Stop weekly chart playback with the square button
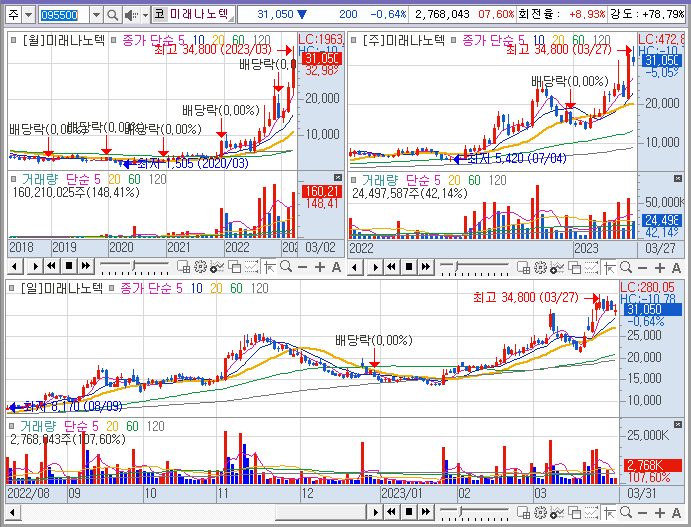691x527 pixels. (409, 267)
